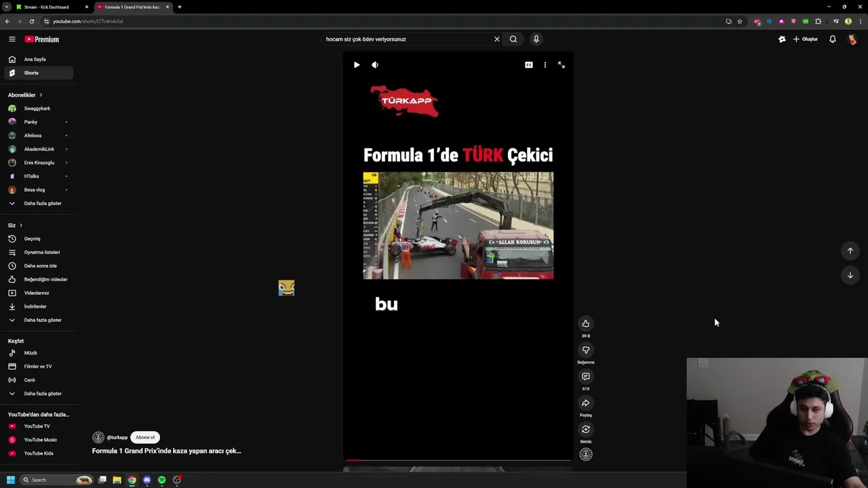The width and height of the screenshot is (868, 488).
Task: Open the notifications bell
Action: coord(833,39)
